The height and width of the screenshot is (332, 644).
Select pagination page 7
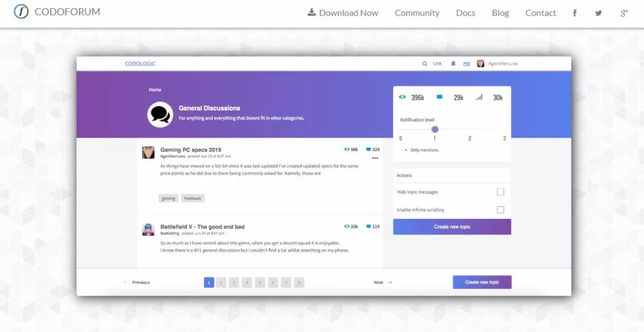point(286,283)
